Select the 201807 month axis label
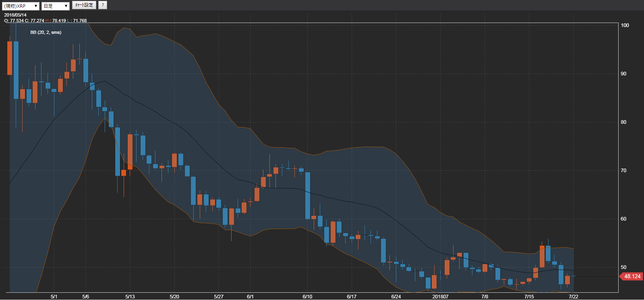Viewport: 644px width, 300px height. (441, 296)
